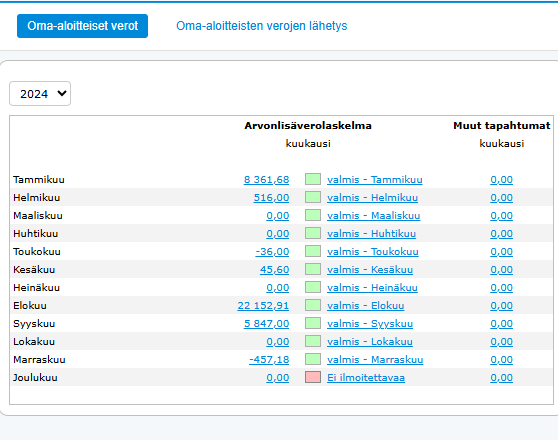Click the red status box for Joulukuu
The height and width of the screenshot is (440, 558).
pos(313,377)
